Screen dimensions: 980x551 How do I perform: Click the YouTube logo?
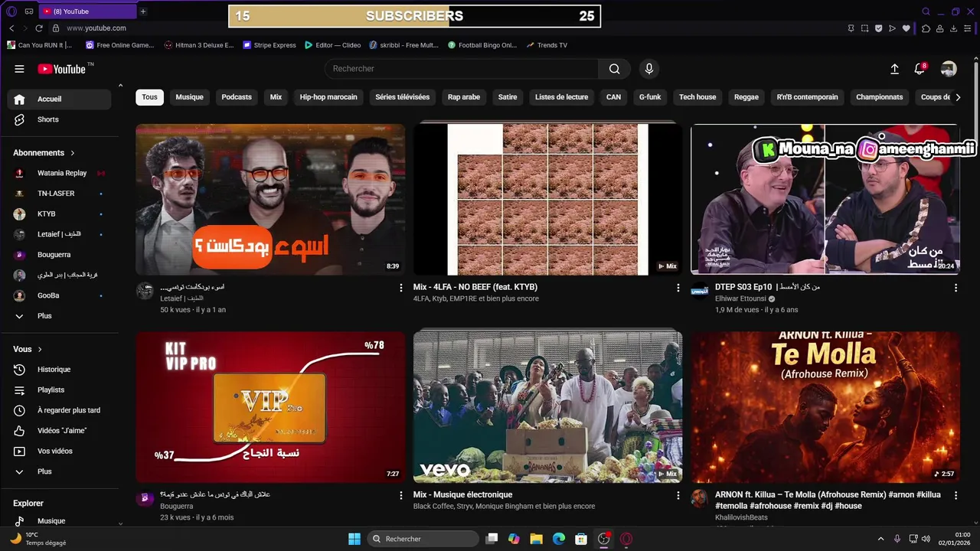point(62,69)
